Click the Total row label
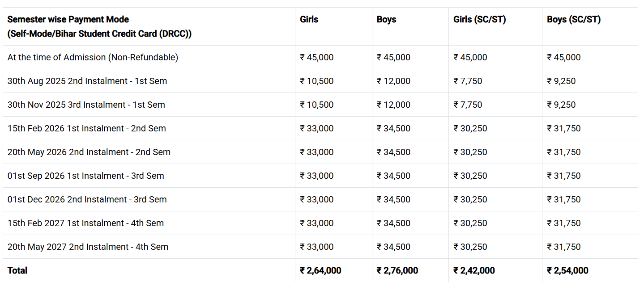Viewport: 644px width, 282px height. pyautogui.click(x=17, y=270)
